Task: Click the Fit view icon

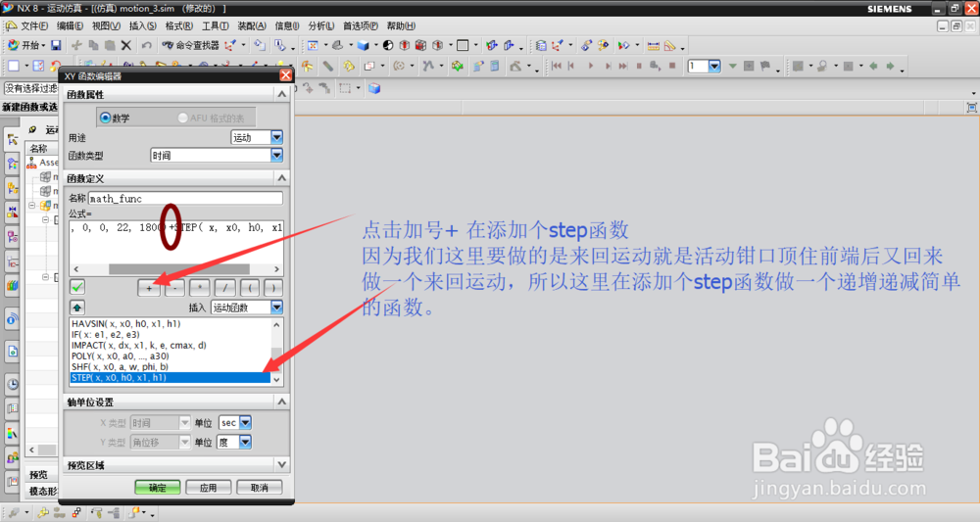Action: 313,46
